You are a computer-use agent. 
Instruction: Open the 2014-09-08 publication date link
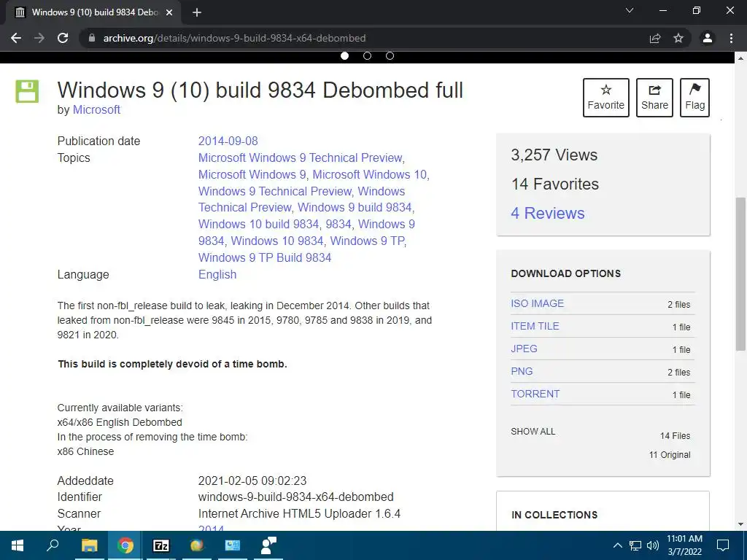pyautogui.click(x=228, y=141)
